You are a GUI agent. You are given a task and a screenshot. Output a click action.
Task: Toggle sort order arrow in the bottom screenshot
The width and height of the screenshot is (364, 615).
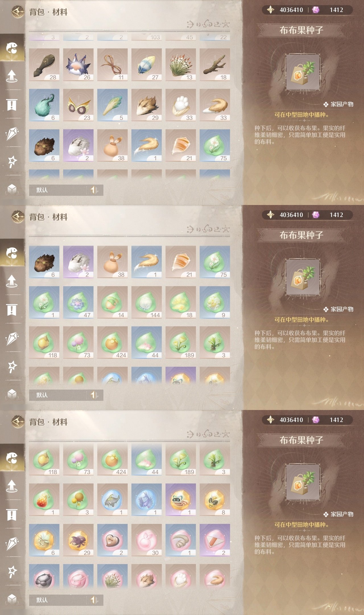[94, 600]
